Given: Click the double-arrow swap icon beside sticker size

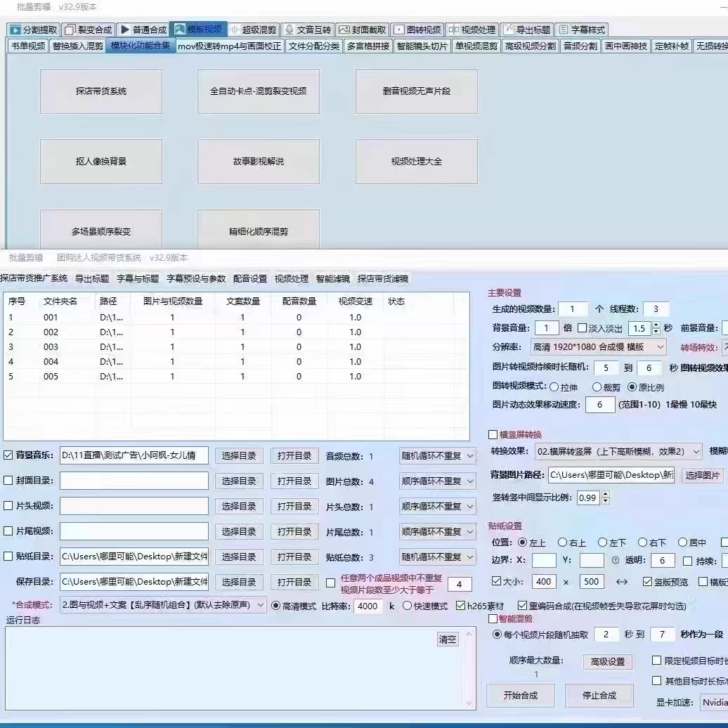Looking at the screenshot, I should pyautogui.click(x=622, y=582).
